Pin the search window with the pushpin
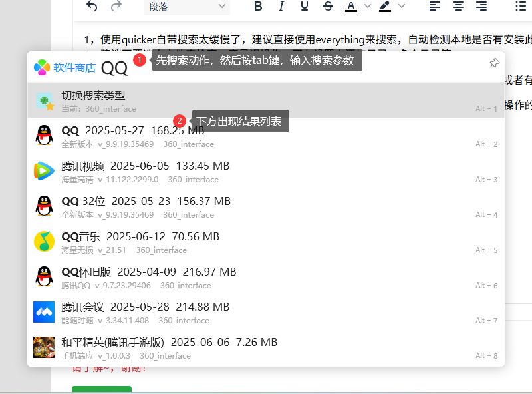Image resolution: width=532 pixels, height=394 pixels. coord(494,63)
